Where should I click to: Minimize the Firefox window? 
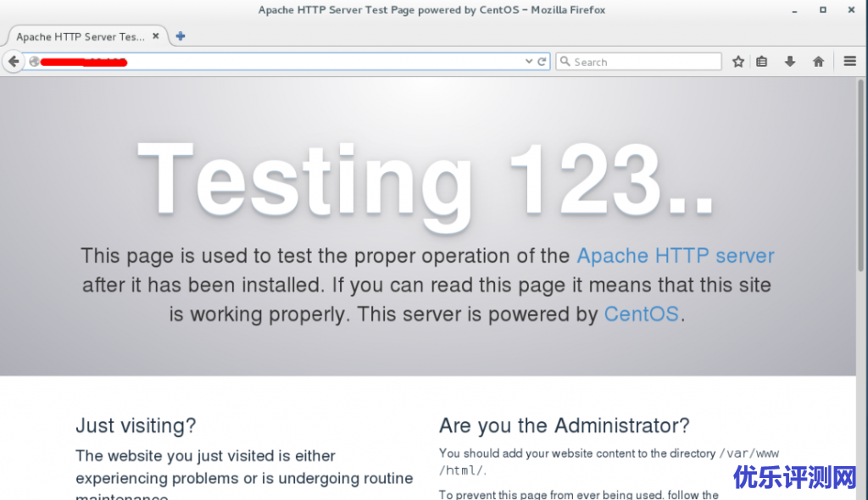793,10
